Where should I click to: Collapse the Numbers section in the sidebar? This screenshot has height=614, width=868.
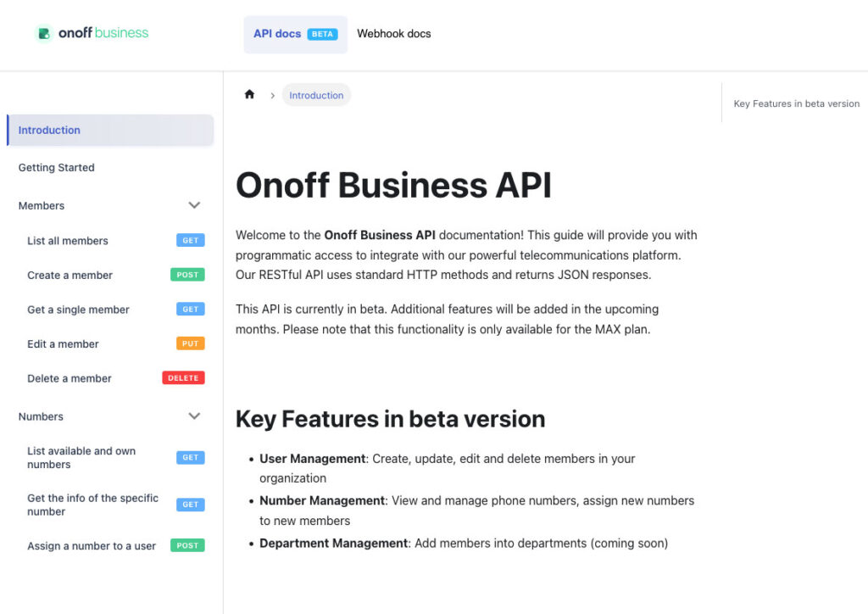194,416
